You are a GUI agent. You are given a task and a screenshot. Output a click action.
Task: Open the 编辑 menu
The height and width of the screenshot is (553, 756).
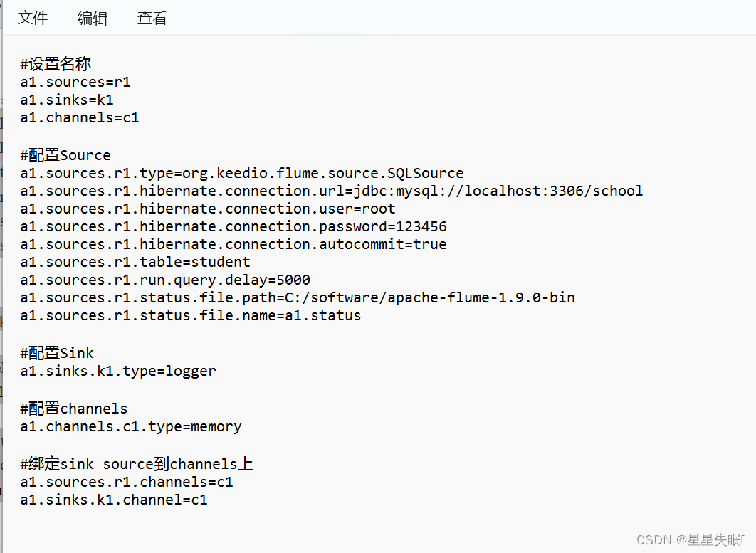coord(92,19)
